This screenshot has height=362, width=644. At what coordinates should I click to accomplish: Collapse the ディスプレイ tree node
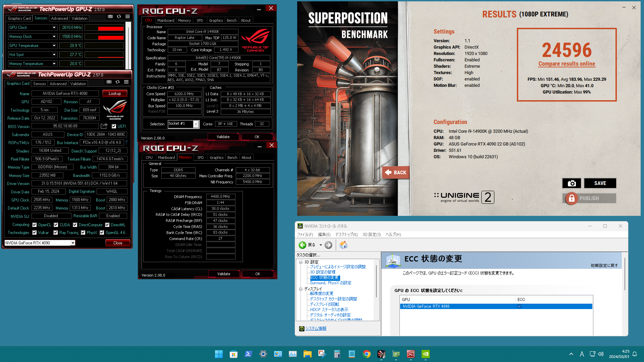tap(301, 289)
